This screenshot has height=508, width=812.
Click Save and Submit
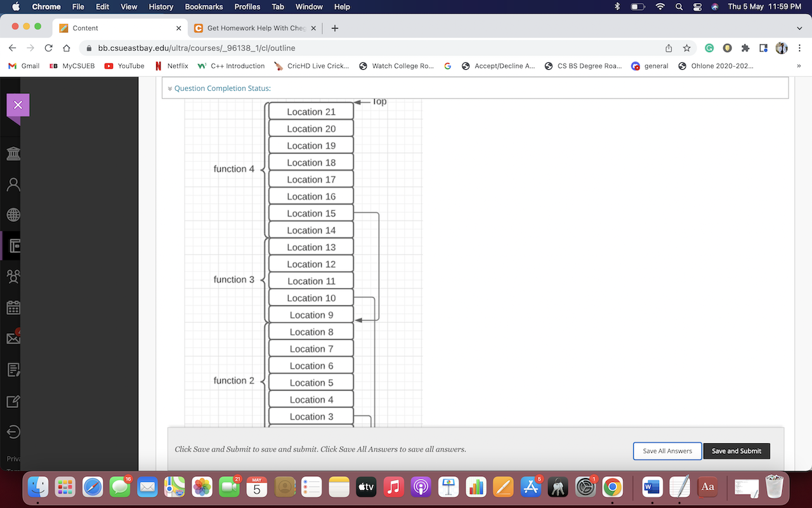click(737, 451)
